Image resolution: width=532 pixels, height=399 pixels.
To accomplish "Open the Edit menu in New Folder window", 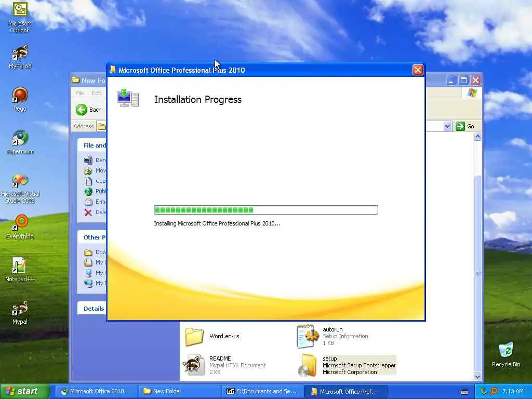I will [96, 93].
